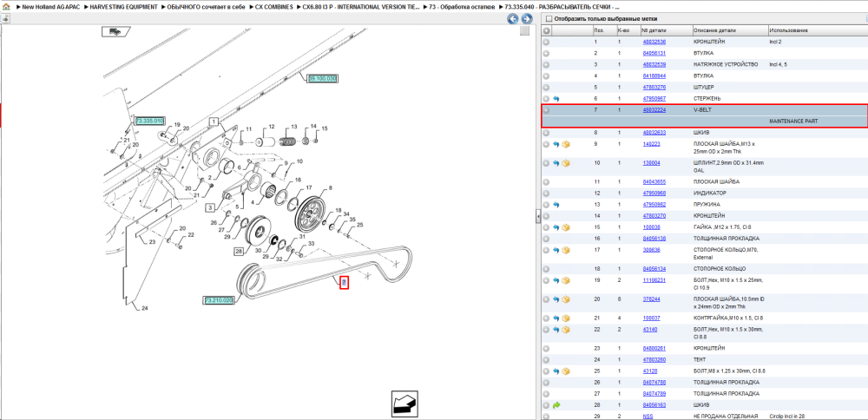Click the box icon on part 43128 row
The width and height of the screenshot is (868, 420).
(x=566, y=371)
